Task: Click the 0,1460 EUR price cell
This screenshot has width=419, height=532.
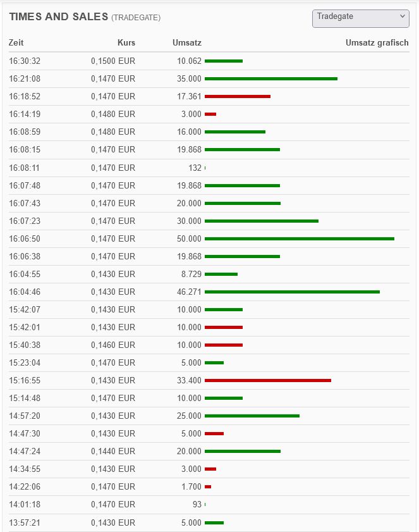Action: tap(113, 345)
